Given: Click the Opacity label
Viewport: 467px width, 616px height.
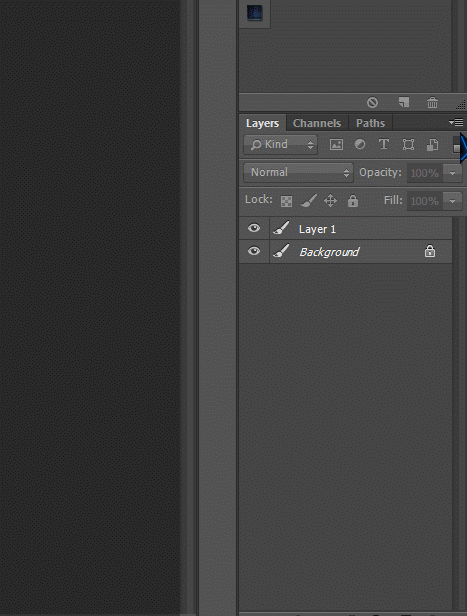Looking at the screenshot, I should tap(380, 172).
